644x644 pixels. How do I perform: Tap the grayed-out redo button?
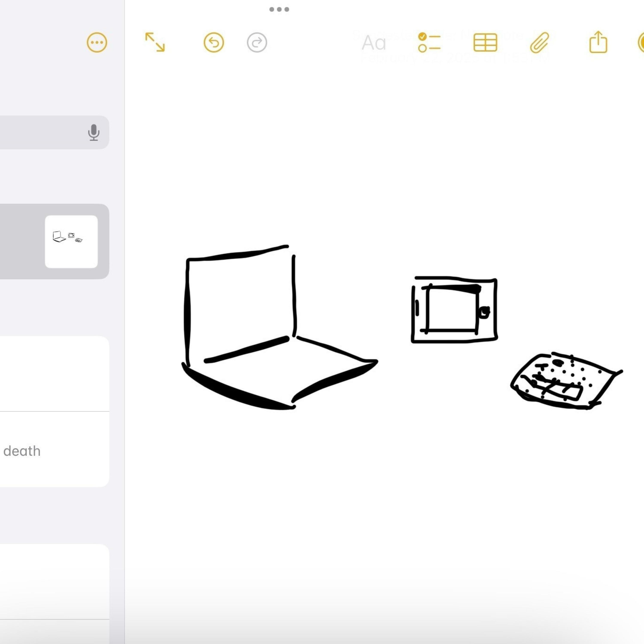(x=257, y=42)
